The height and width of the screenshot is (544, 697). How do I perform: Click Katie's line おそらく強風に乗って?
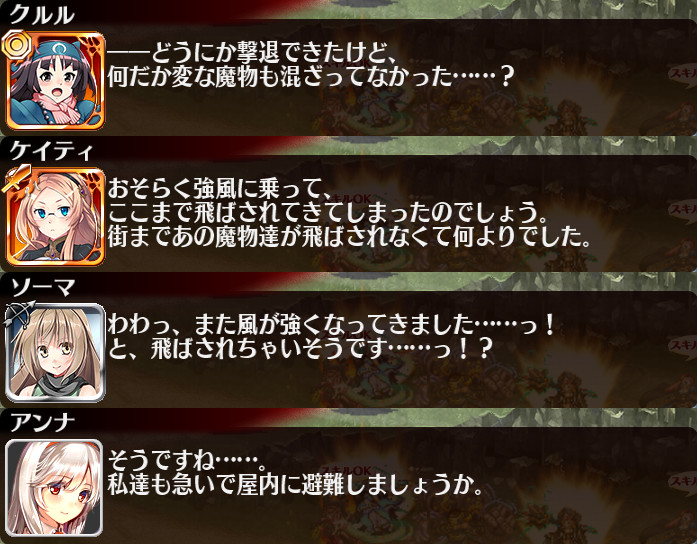point(218,190)
